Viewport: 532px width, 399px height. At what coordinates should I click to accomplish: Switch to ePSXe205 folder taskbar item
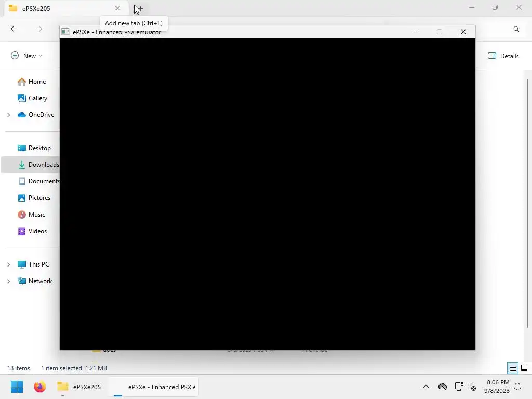[x=79, y=387]
